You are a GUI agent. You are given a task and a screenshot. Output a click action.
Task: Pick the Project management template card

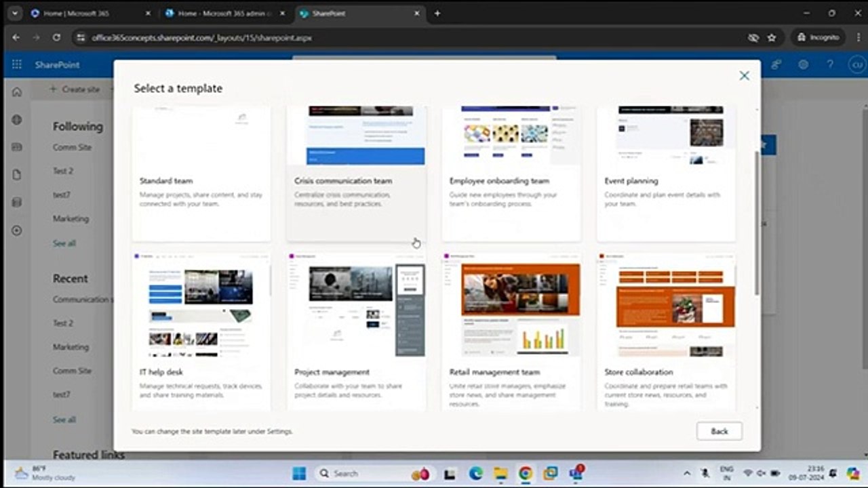coord(357,332)
